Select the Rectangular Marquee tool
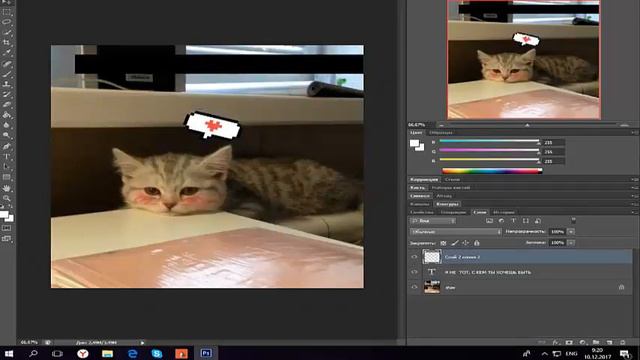640x360 pixels. click(x=7, y=12)
